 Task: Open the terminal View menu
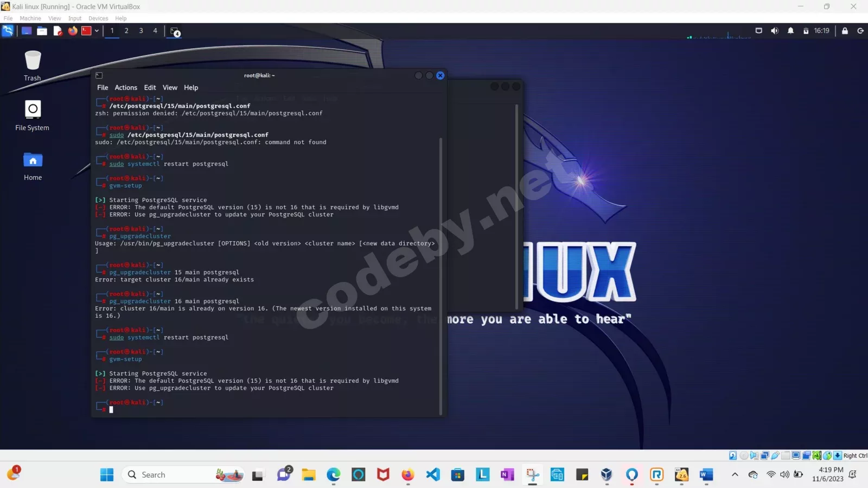click(170, 87)
